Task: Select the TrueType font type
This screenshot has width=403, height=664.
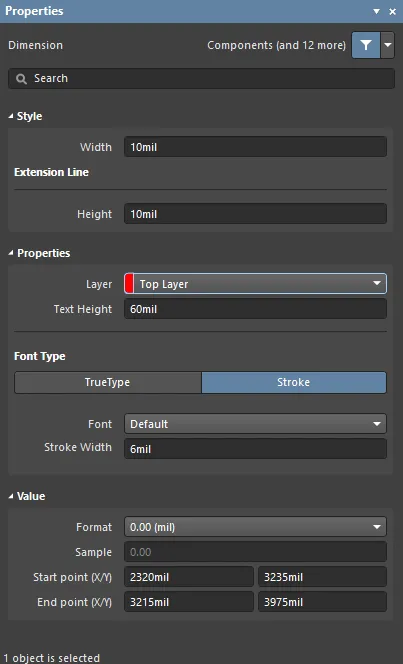Action: [x=108, y=382]
